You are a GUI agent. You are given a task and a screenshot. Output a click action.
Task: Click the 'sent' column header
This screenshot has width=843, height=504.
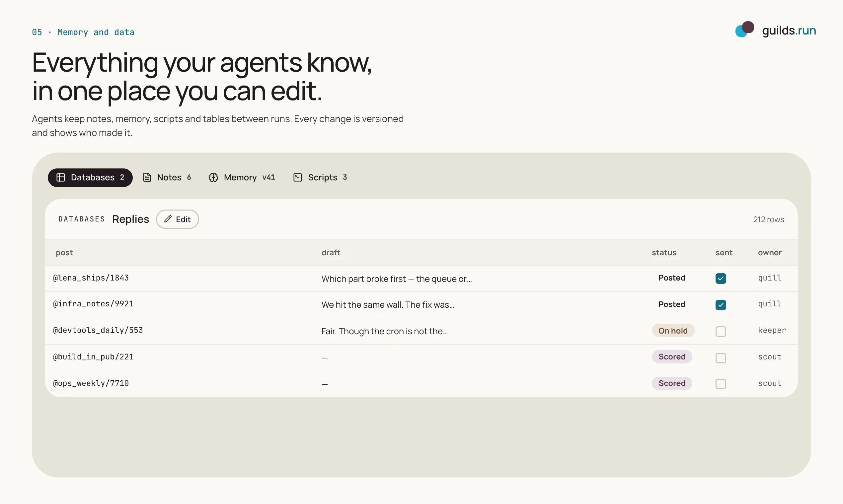coord(724,253)
